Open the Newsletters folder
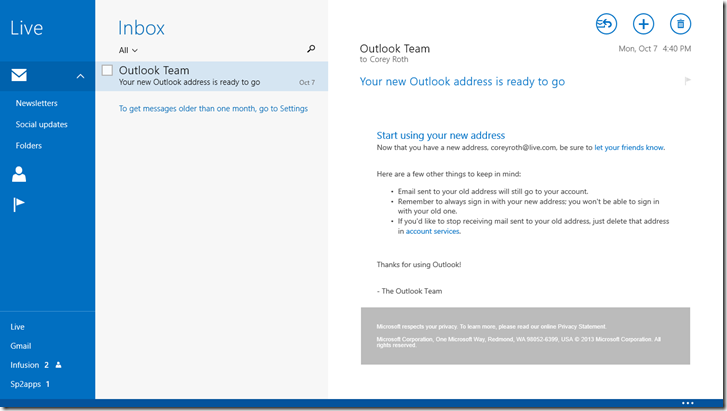727x411 pixels. 37,103
